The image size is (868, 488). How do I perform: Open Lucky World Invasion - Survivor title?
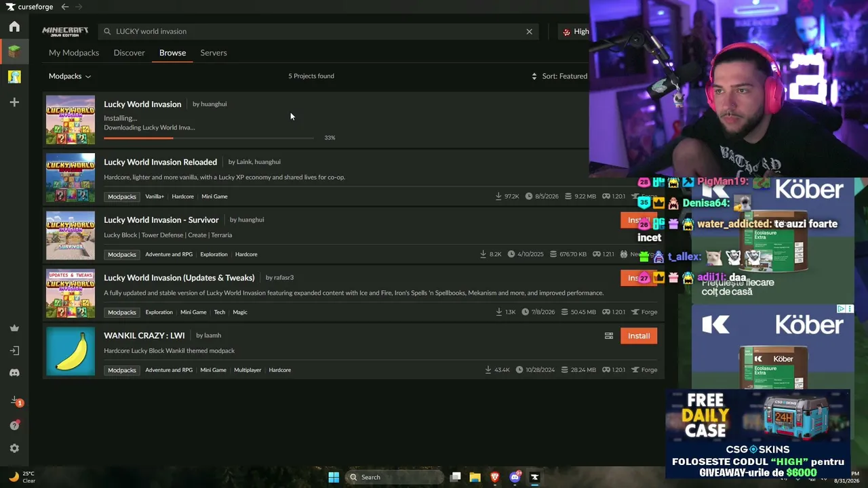click(161, 220)
